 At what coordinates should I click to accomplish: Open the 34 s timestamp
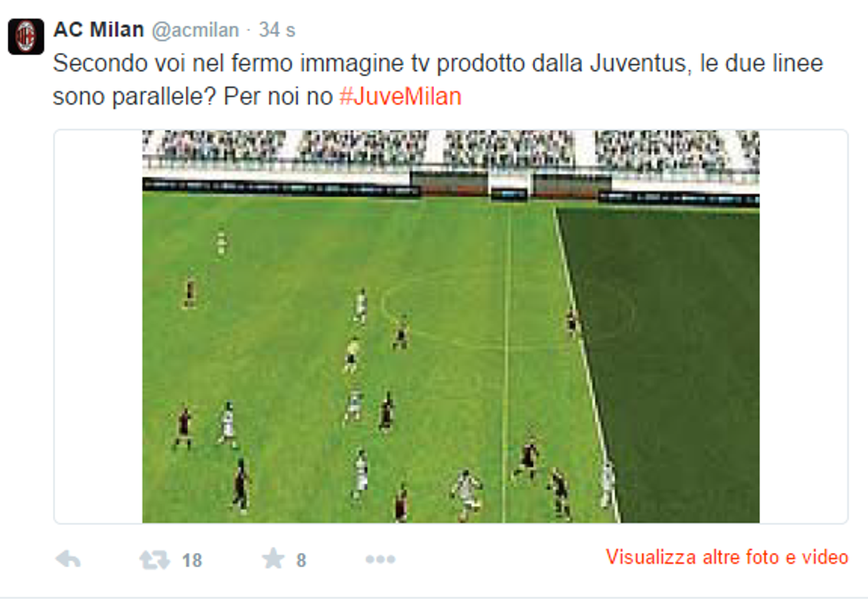pos(276,30)
